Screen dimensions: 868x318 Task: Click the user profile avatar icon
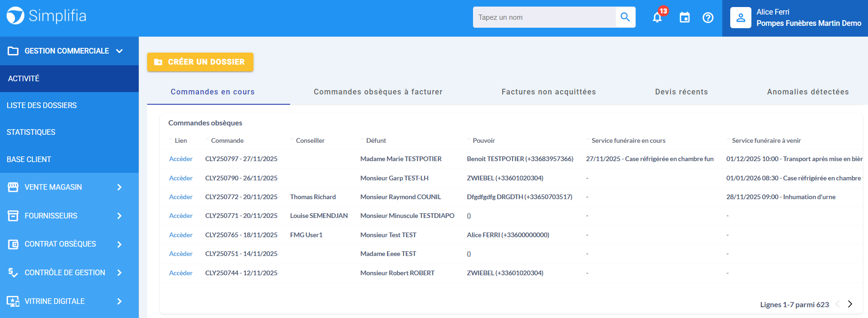pos(741,18)
